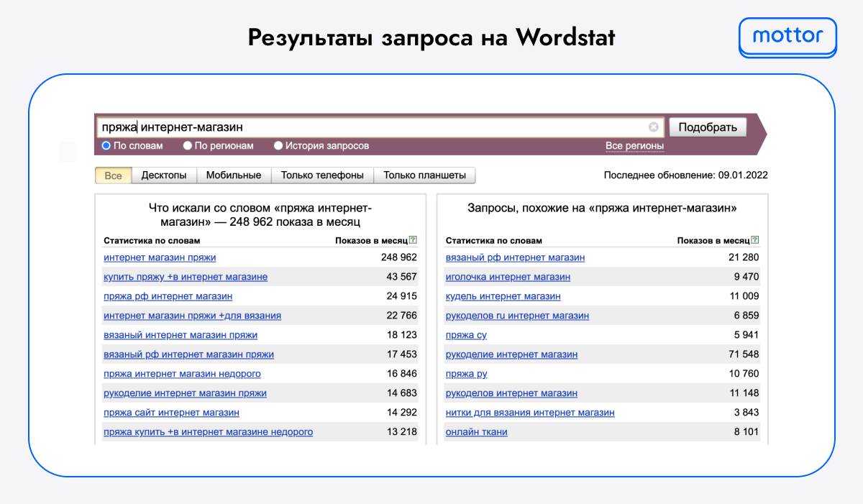Viewport: 863px width, 504px height.
Task: Clear the search field with the X icon
Action: point(654,127)
